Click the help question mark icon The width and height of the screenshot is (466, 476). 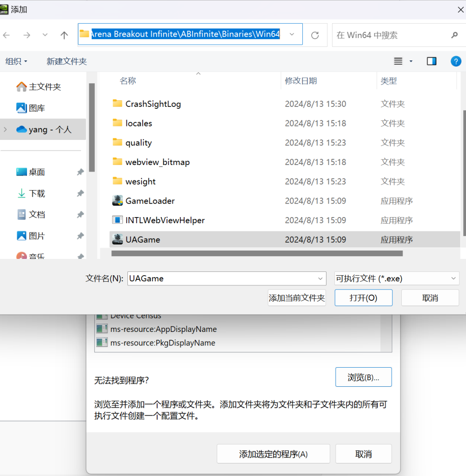click(x=456, y=61)
